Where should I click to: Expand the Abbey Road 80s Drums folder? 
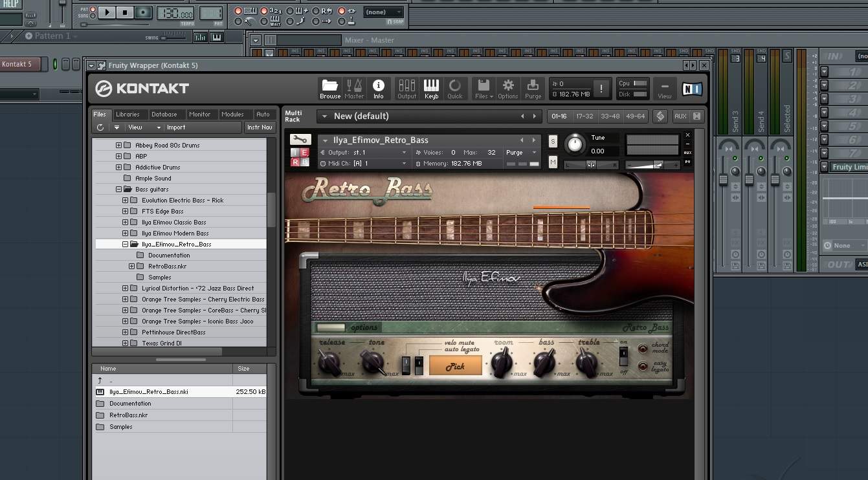pyautogui.click(x=119, y=146)
